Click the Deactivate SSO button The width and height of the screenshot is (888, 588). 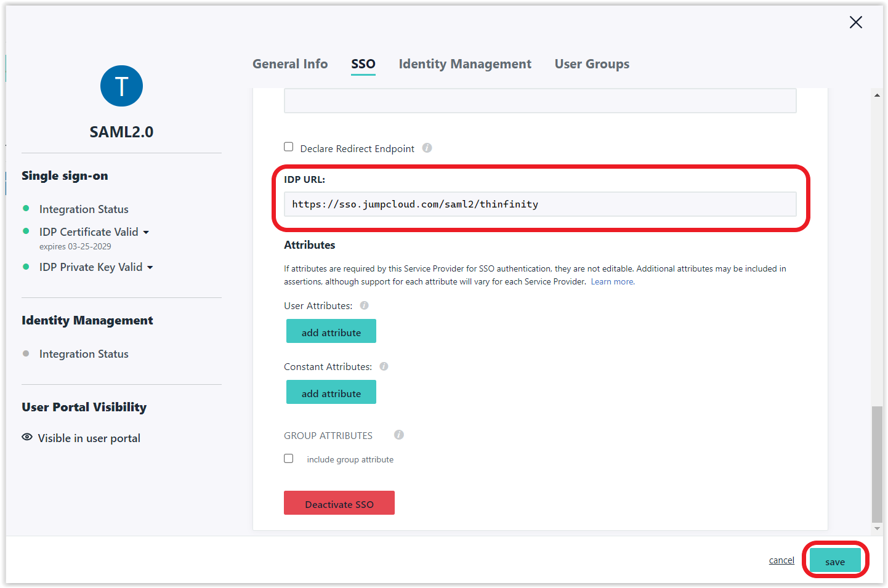tap(339, 503)
